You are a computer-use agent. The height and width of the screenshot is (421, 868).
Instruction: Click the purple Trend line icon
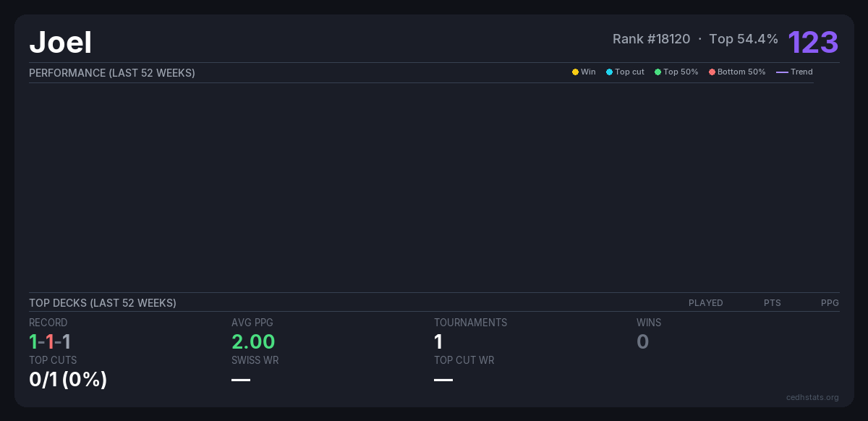(782, 72)
